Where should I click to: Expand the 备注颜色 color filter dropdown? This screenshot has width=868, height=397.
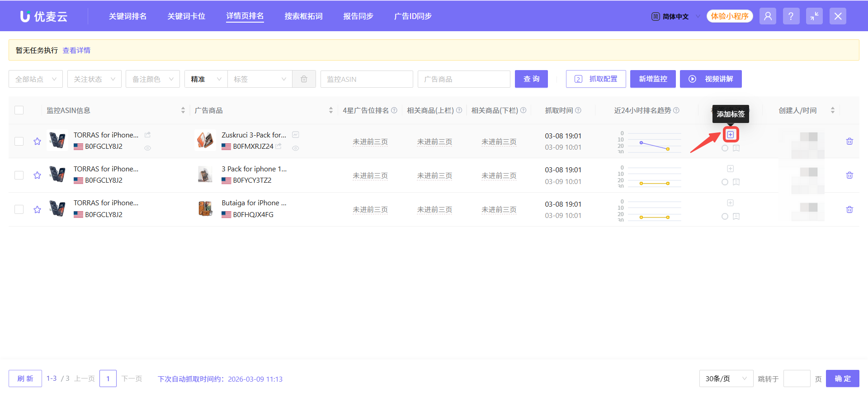pos(152,79)
